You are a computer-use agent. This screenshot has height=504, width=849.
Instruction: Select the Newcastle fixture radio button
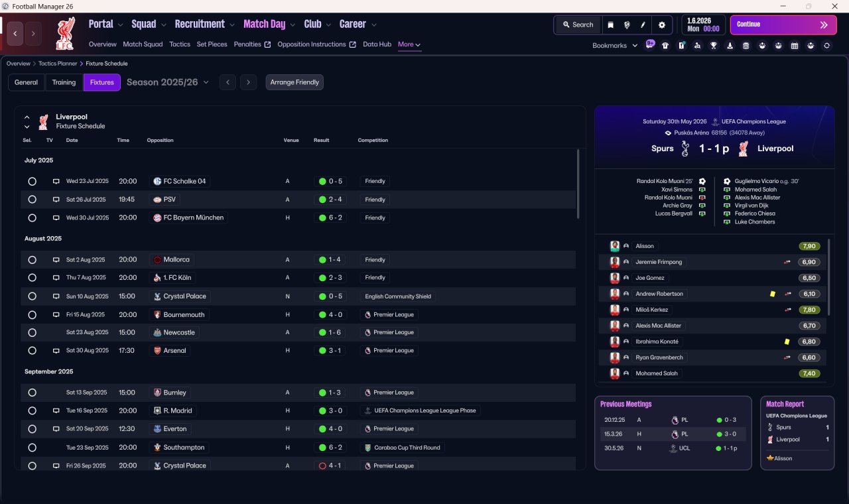point(32,332)
